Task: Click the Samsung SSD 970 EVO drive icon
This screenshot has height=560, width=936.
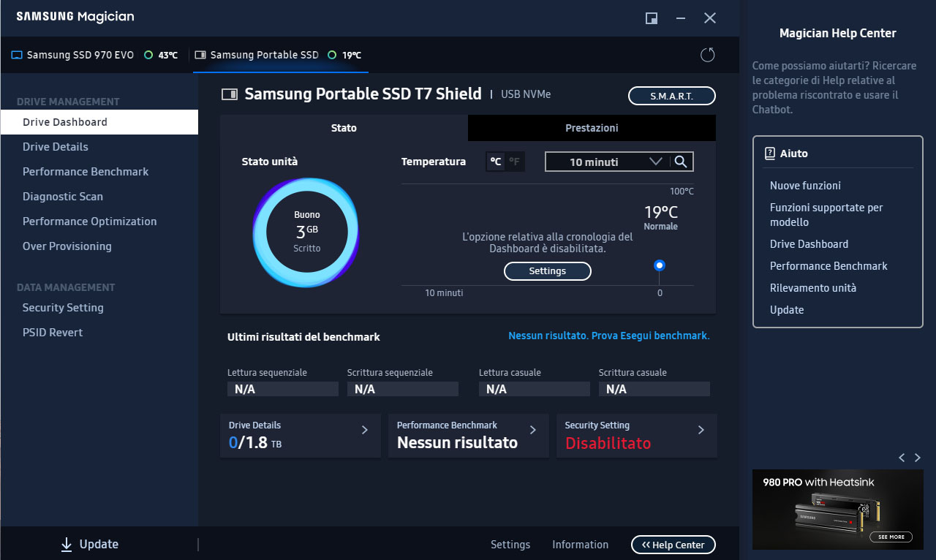Action: (x=16, y=55)
